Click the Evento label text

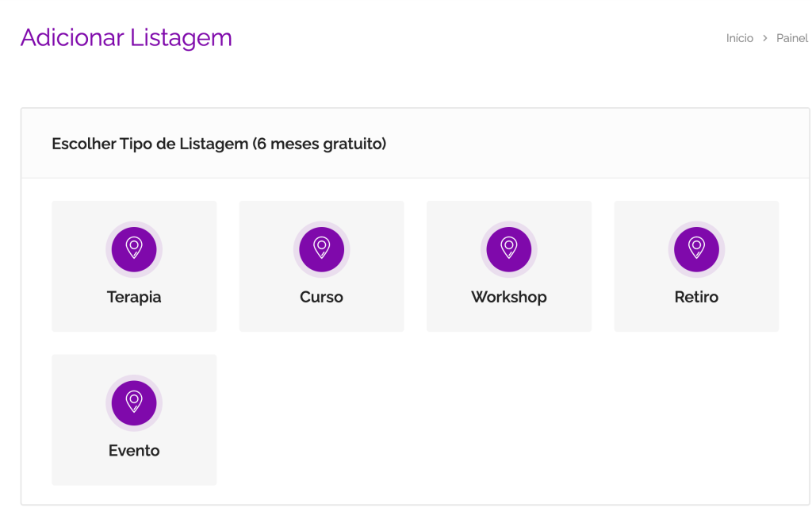(x=134, y=451)
